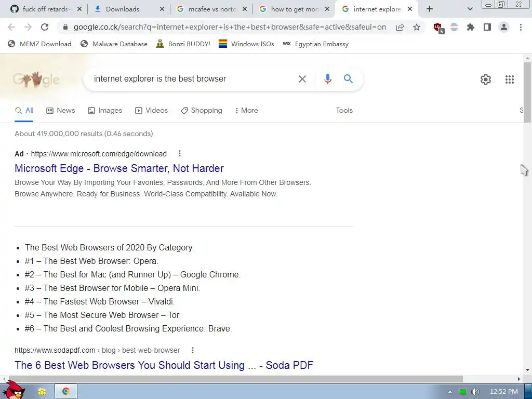Go back to the previous page
Screen dimensions: 532x399
(x=11, y=27)
